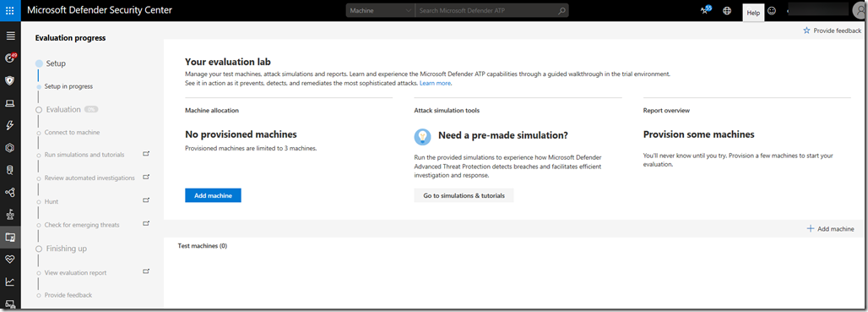Viewport: 868px width, 312px height.
Task: Click Provide feedback star link
Action: click(832, 31)
